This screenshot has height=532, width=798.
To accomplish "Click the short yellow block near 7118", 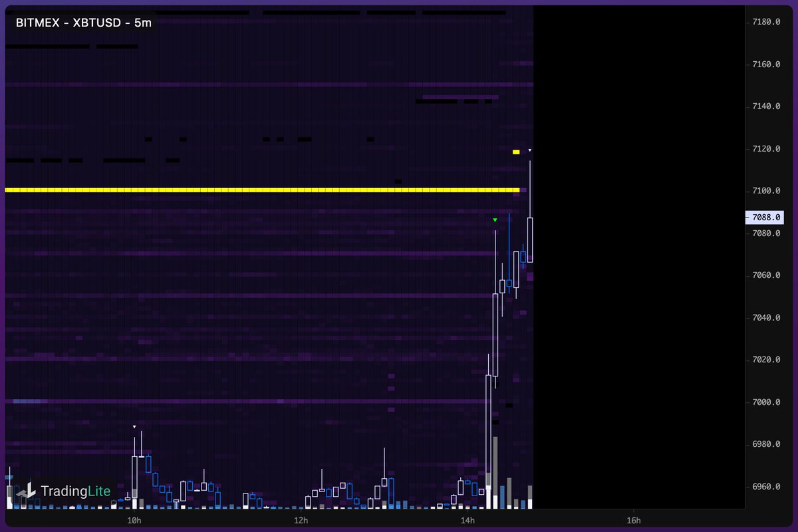I will tap(516, 152).
